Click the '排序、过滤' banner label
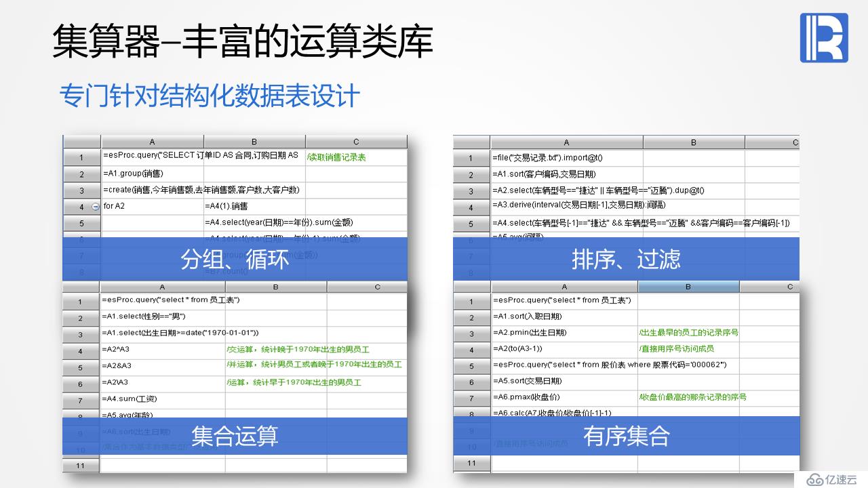 pos(626,259)
